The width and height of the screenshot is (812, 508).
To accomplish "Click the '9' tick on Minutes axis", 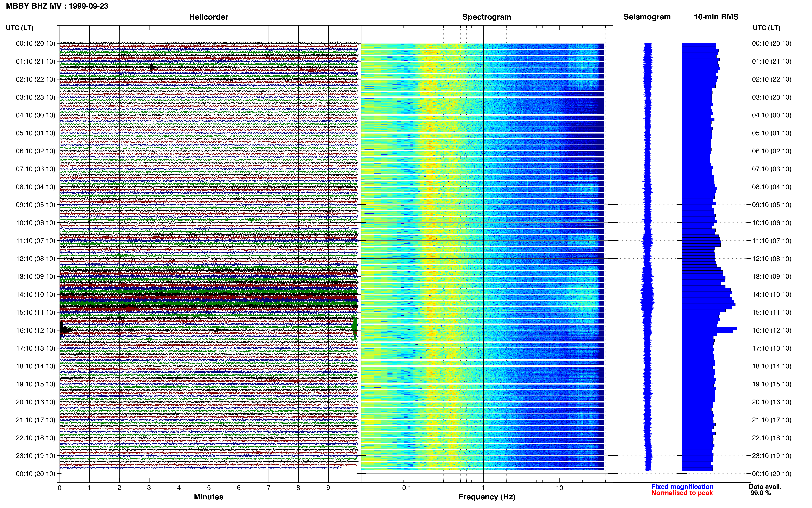I will [328, 488].
